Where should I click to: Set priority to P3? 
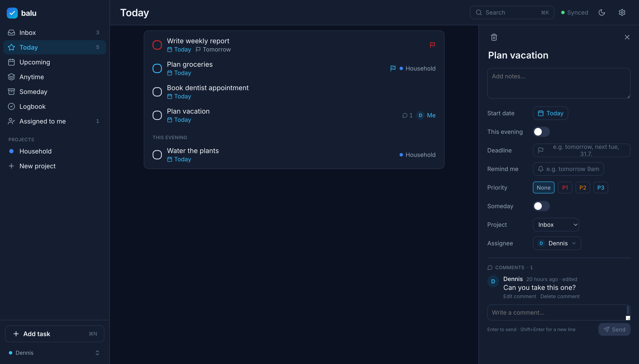coord(601,187)
